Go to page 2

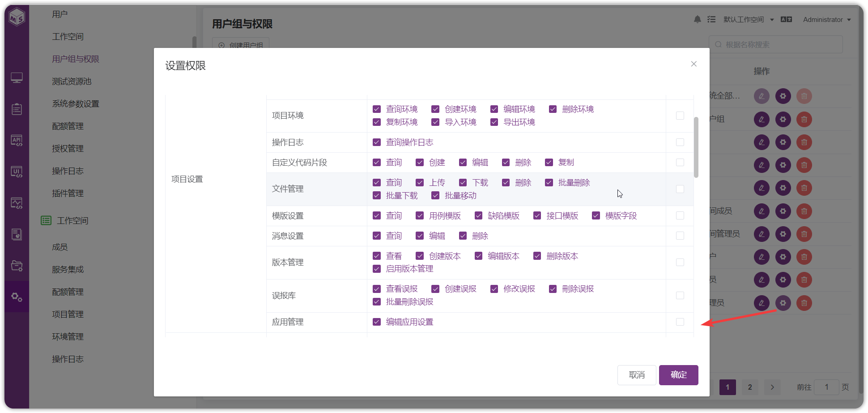point(750,387)
